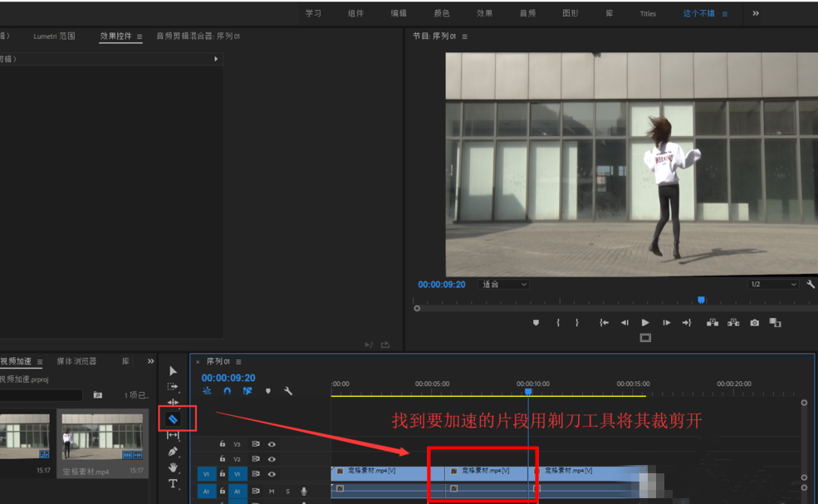Select the Track Select Forward tool
The height and width of the screenshot is (504, 818).
(173, 385)
